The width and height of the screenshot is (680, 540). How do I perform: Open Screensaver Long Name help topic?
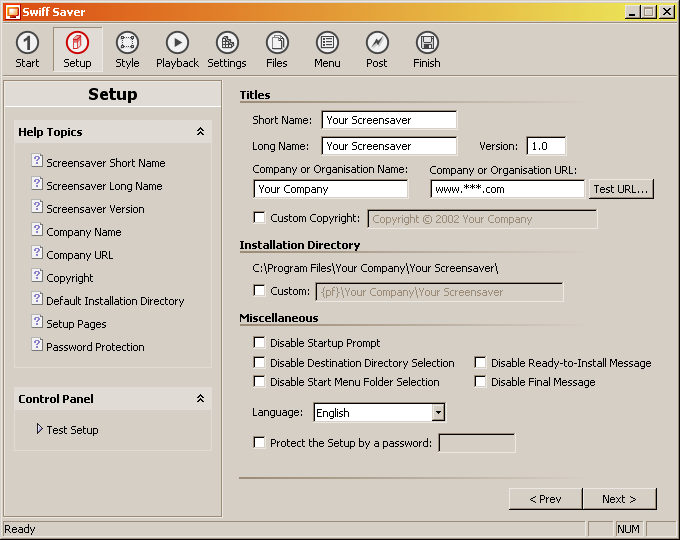104,186
